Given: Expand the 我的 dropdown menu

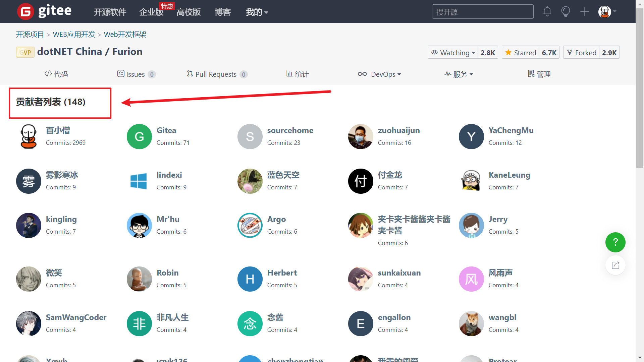Looking at the screenshot, I should pyautogui.click(x=257, y=12).
